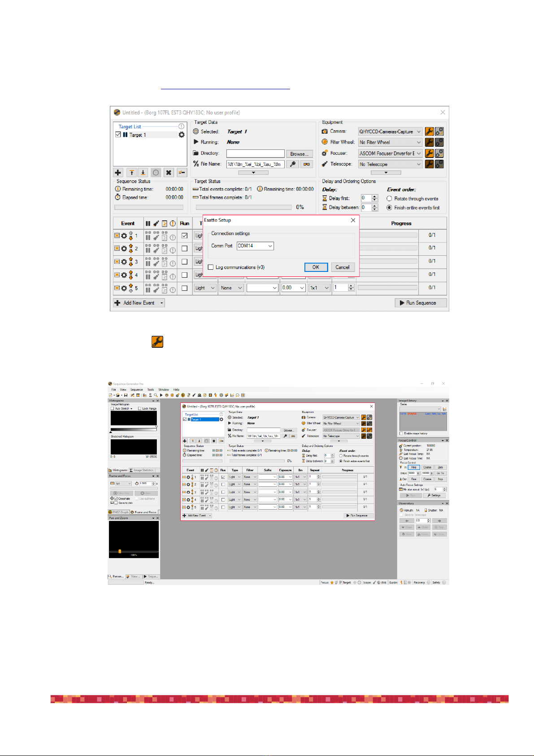Enable Log communications (v3) checkbox

click(x=211, y=267)
